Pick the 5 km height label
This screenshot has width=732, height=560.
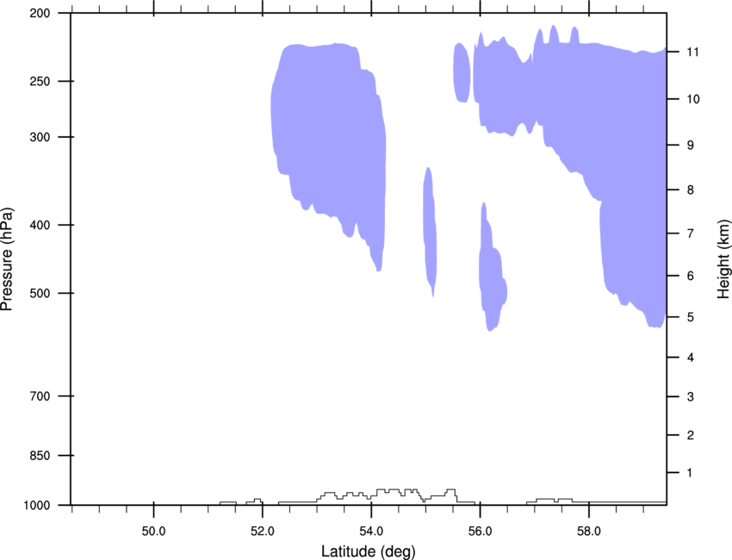691,317
